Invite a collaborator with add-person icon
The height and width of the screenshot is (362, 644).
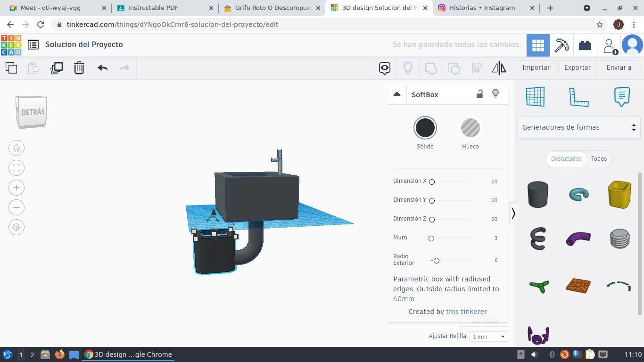point(610,46)
